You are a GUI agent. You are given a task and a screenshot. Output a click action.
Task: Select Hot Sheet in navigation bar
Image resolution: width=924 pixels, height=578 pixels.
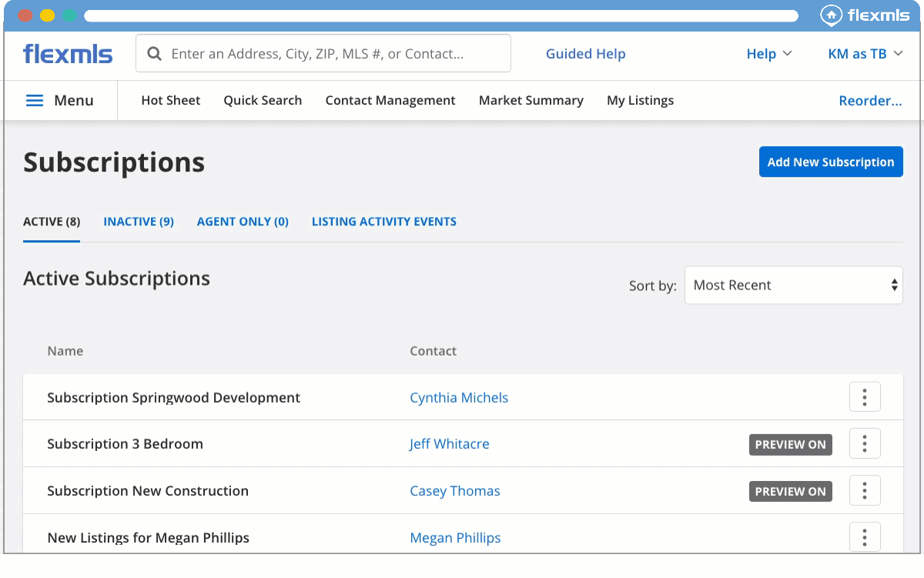tap(170, 101)
